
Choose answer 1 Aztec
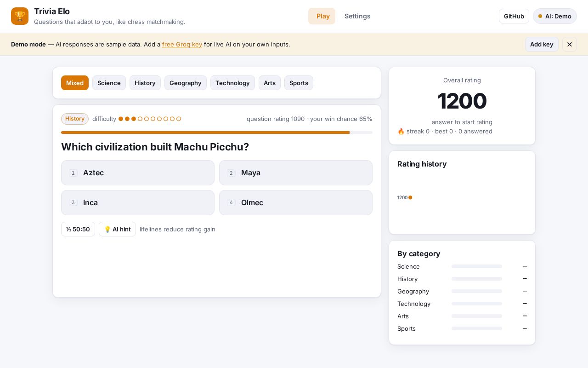click(x=138, y=172)
